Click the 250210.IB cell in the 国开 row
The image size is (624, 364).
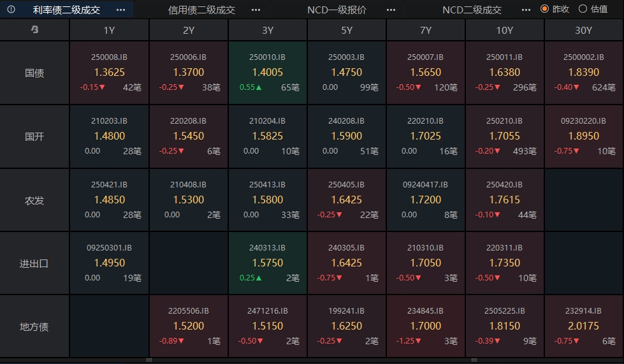click(x=505, y=136)
